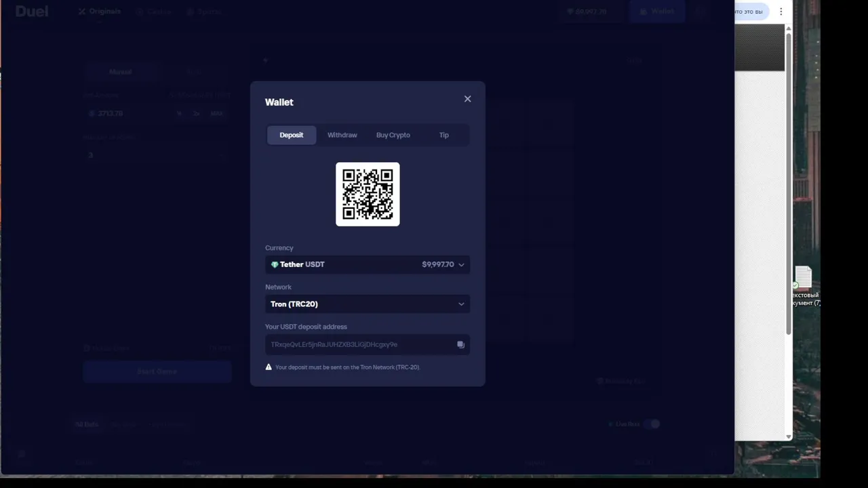
Task: Select the All Bets tab
Action: [87, 424]
